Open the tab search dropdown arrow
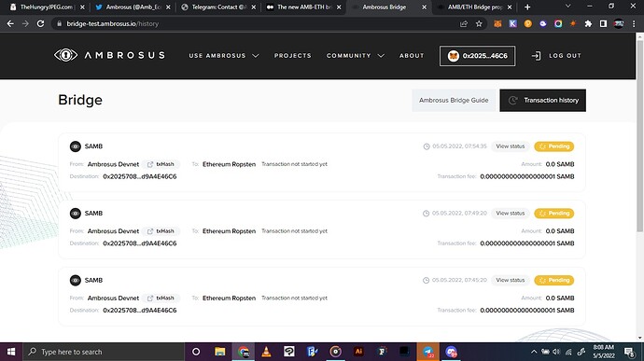The height and width of the screenshot is (361, 644). [x=568, y=7]
